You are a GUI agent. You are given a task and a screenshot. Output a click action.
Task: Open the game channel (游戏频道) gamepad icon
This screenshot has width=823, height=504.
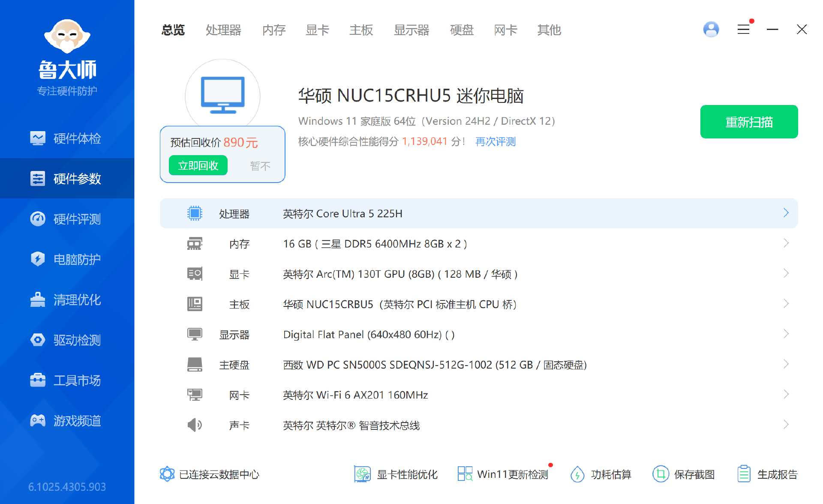pyautogui.click(x=38, y=420)
